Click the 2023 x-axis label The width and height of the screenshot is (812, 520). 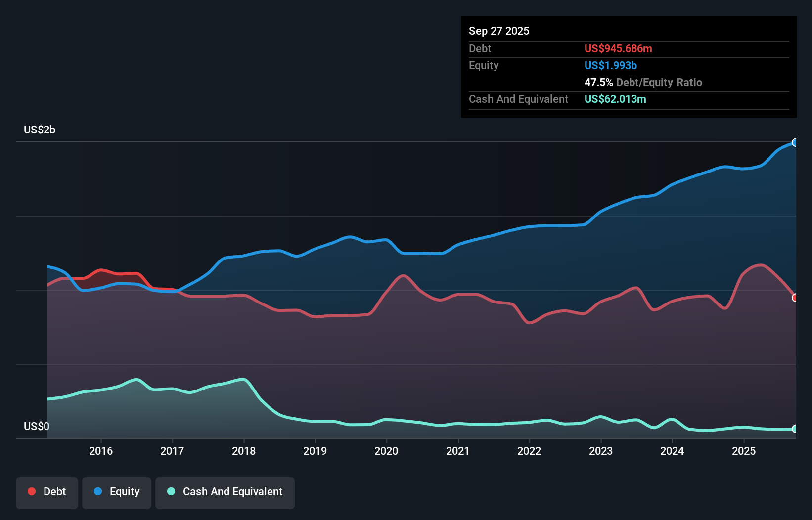(601, 451)
